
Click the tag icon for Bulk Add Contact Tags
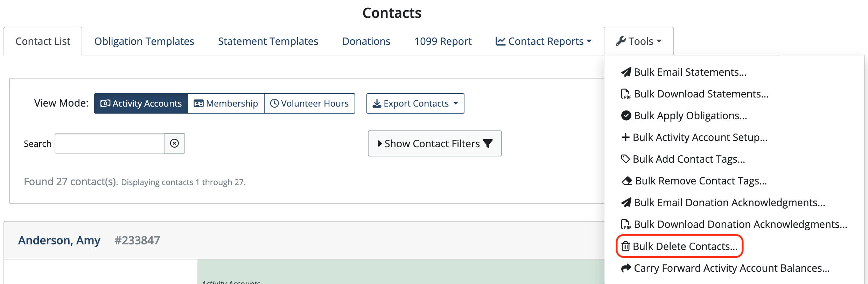(x=625, y=159)
